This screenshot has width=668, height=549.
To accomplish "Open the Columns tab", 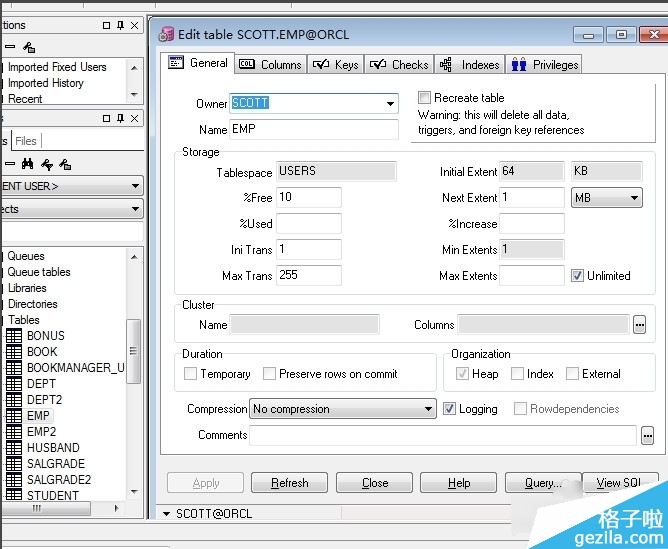I will pyautogui.click(x=271, y=65).
